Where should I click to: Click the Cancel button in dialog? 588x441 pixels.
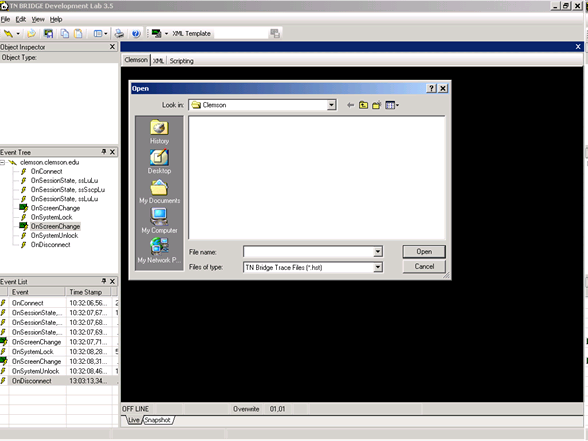[424, 267]
